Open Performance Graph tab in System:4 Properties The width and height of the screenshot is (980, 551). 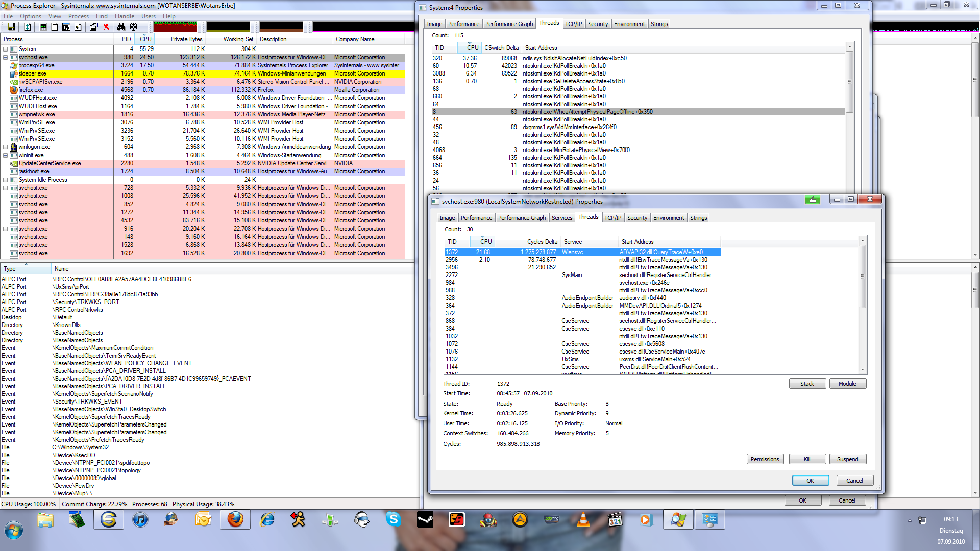(x=509, y=24)
